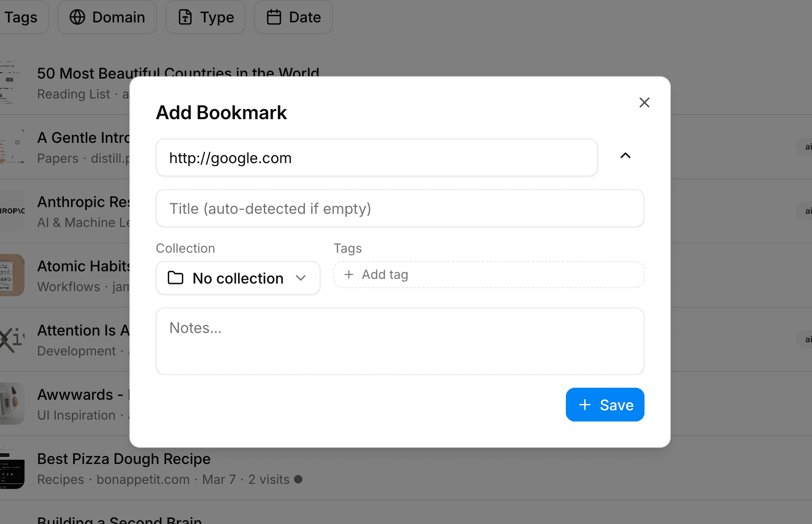812x524 pixels.
Task: Open the Best Pizza Dough Recipe bookmark
Action: 124,459
